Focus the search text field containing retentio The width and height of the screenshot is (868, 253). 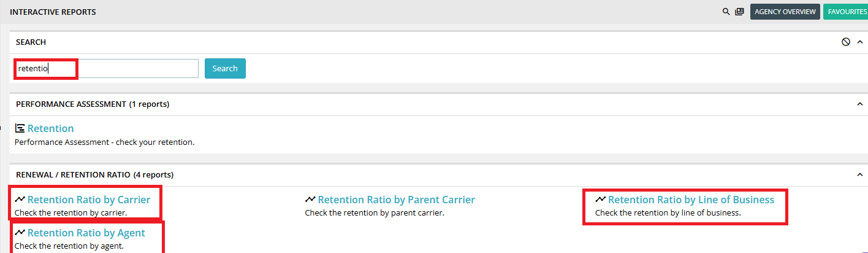tap(107, 68)
